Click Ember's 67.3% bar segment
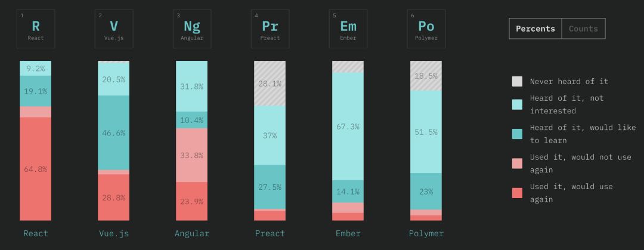The height and width of the screenshot is (250, 644). click(348, 126)
